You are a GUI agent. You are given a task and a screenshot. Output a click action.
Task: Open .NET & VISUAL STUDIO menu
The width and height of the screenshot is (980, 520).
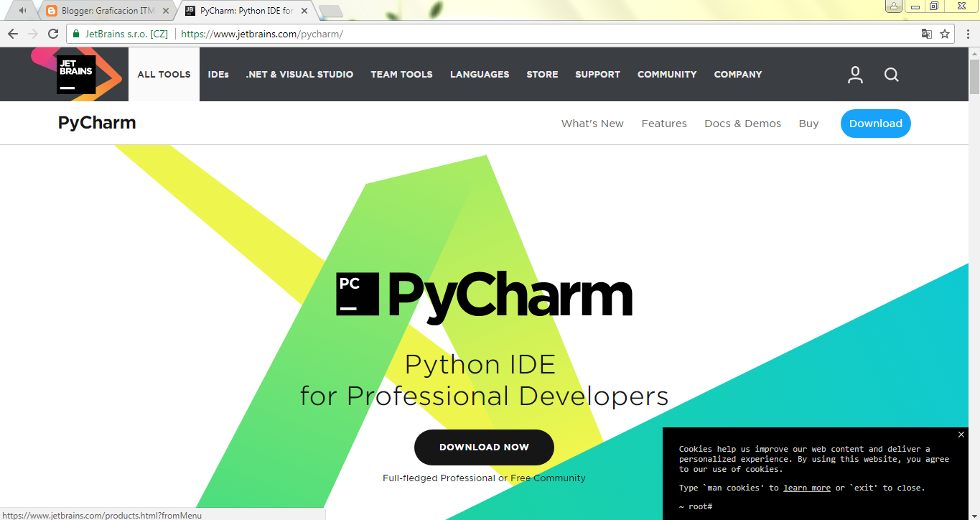299,74
